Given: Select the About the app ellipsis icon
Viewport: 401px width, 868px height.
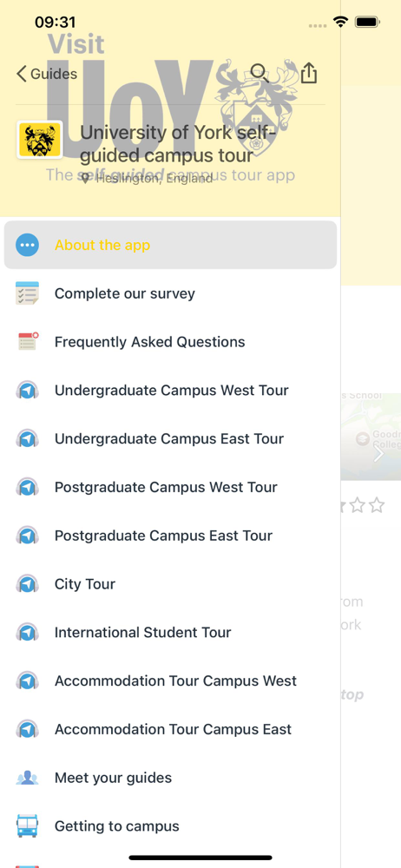Looking at the screenshot, I should coord(27,245).
